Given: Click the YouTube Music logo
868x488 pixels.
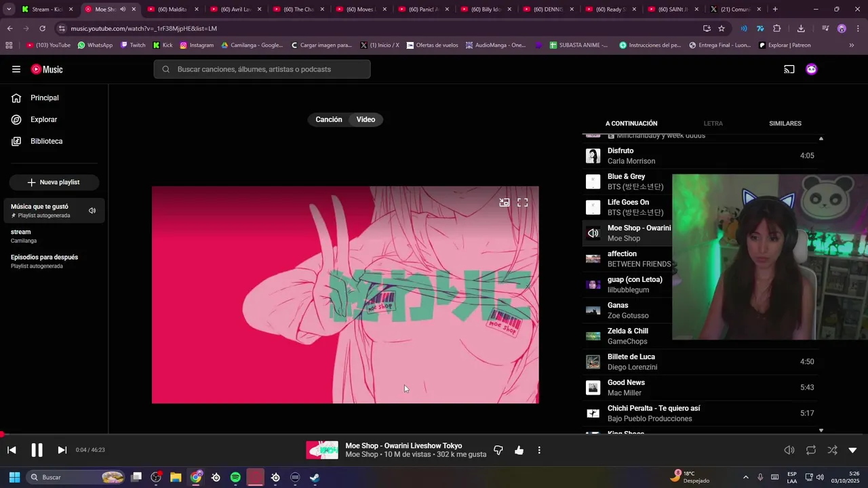Looking at the screenshot, I should point(47,69).
